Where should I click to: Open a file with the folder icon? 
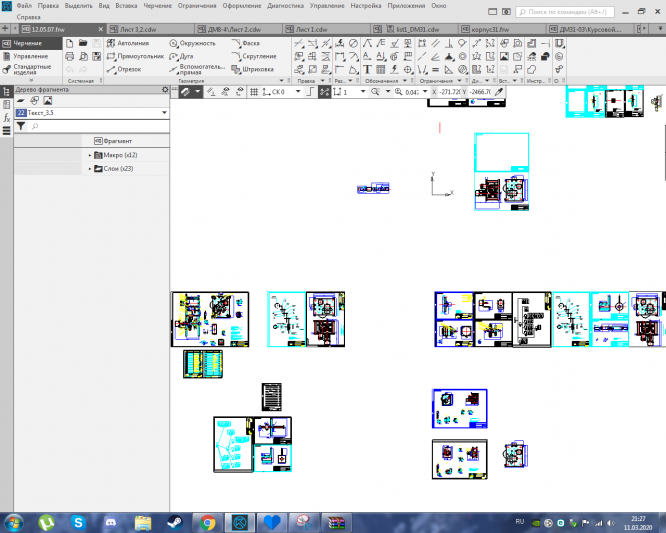83,43
